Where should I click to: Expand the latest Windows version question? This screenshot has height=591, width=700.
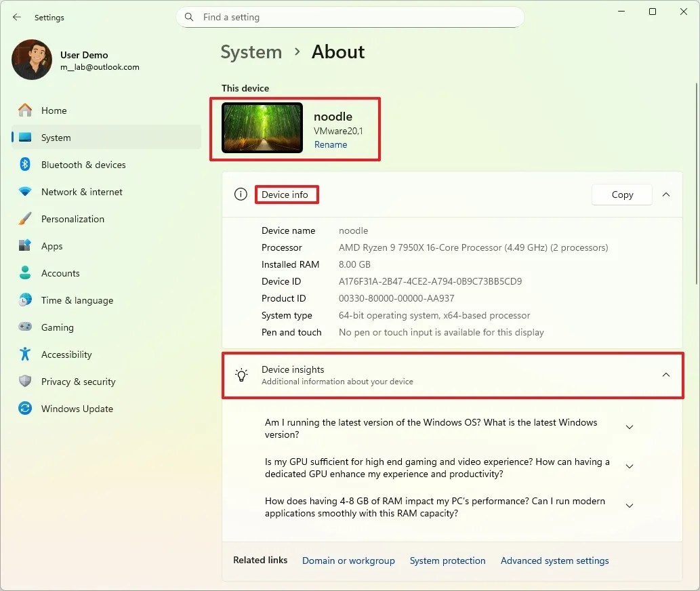629,427
